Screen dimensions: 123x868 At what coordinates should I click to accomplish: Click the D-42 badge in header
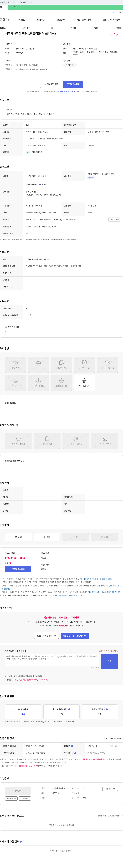tap(114, 34)
